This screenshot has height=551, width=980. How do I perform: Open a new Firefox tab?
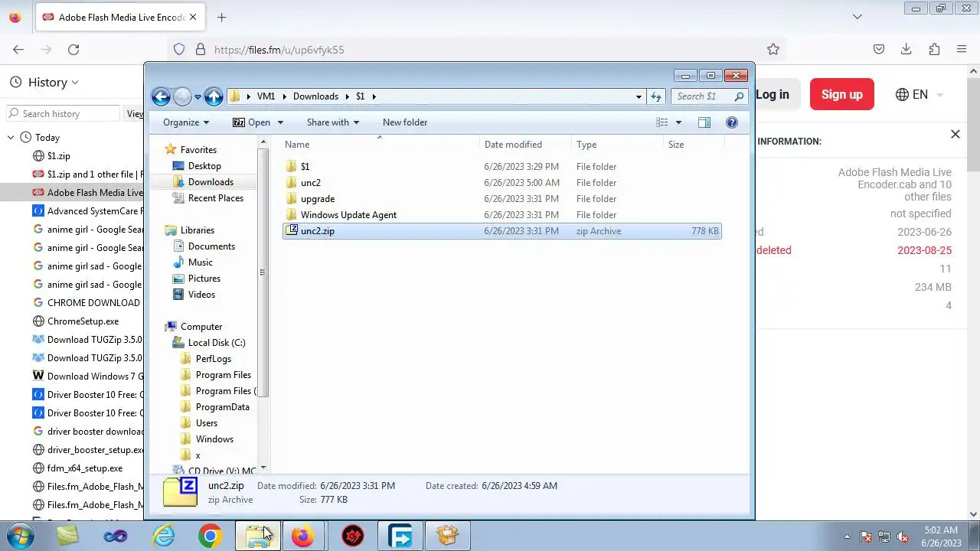(x=221, y=17)
